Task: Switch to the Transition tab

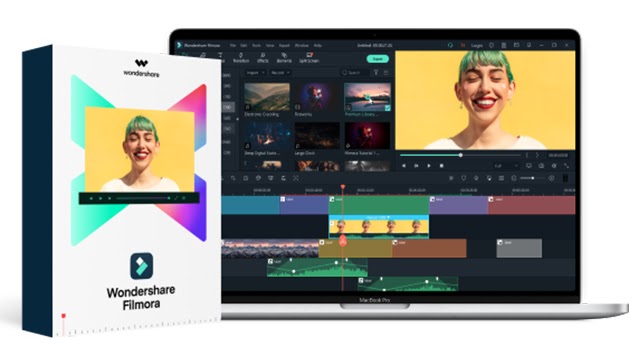Action: click(x=241, y=58)
